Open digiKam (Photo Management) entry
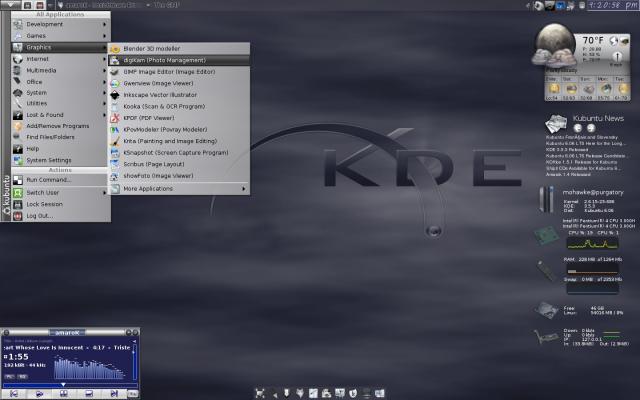The image size is (640, 400). (x=179, y=60)
